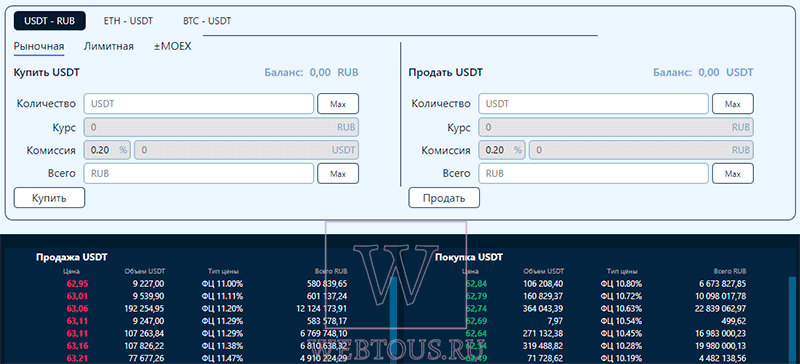Click buy Комиссия amount field in USDT

click(x=246, y=151)
